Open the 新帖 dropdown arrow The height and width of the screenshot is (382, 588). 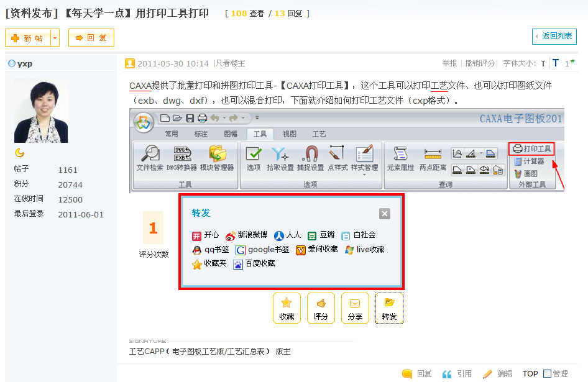[x=55, y=38]
